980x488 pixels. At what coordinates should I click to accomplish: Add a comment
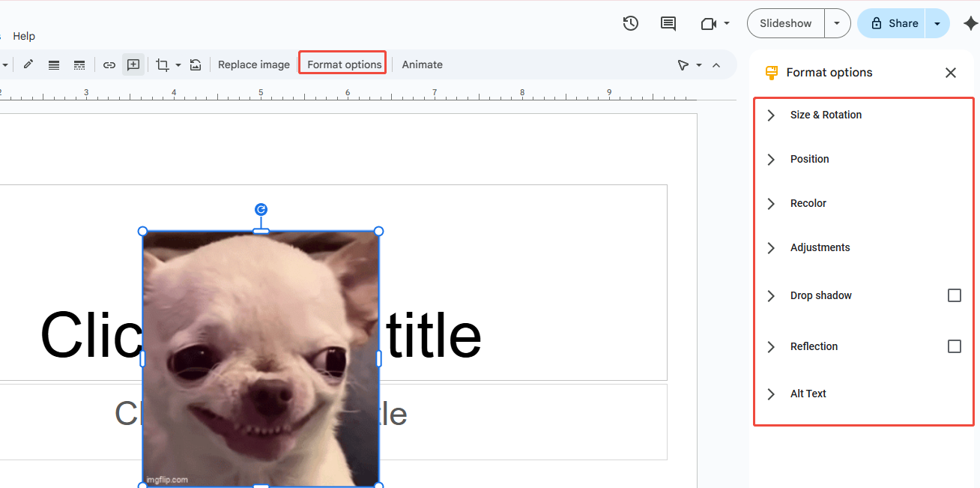(133, 64)
